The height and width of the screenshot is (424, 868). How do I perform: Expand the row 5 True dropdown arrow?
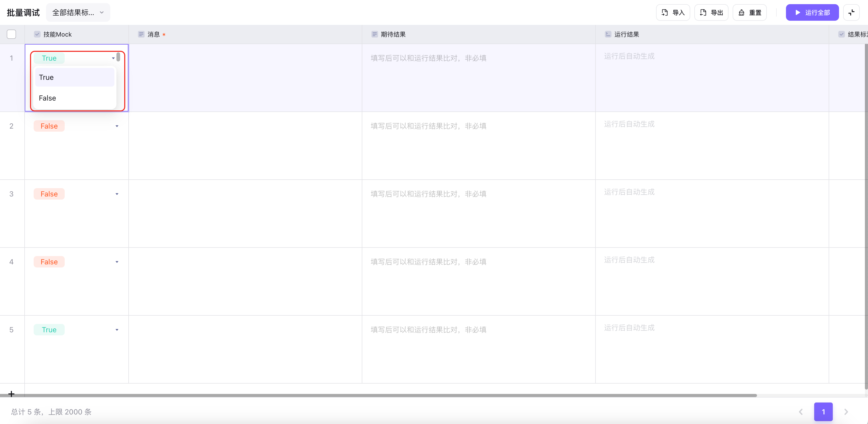tap(117, 330)
